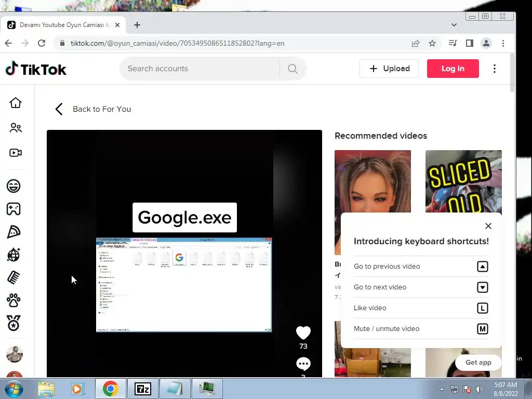532x399 pixels.
Task: Open the SLICED OLD recommended video
Action: pyautogui.click(x=463, y=181)
